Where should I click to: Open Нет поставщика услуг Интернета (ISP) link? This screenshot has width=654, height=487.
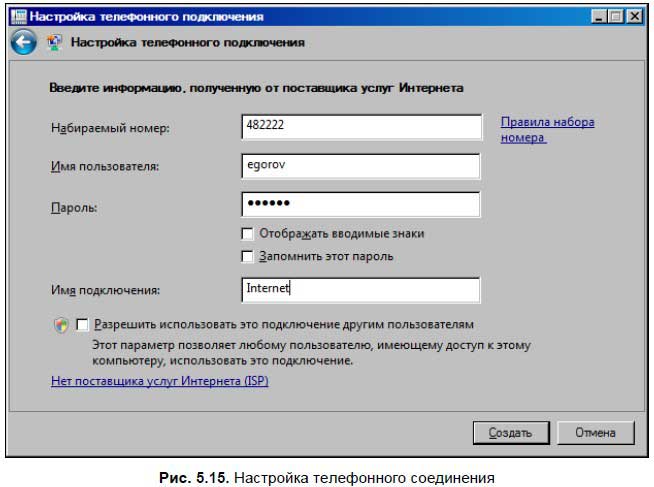click(x=160, y=381)
